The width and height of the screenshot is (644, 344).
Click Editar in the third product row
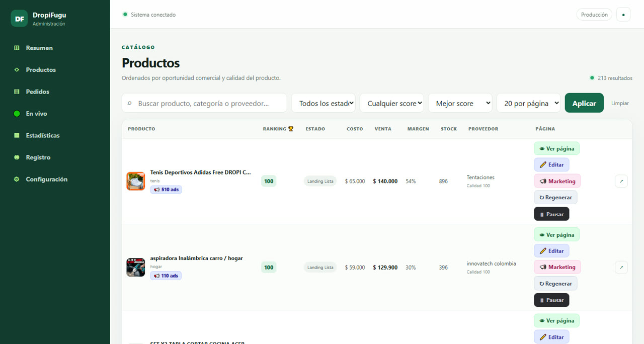tap(551, 337)
